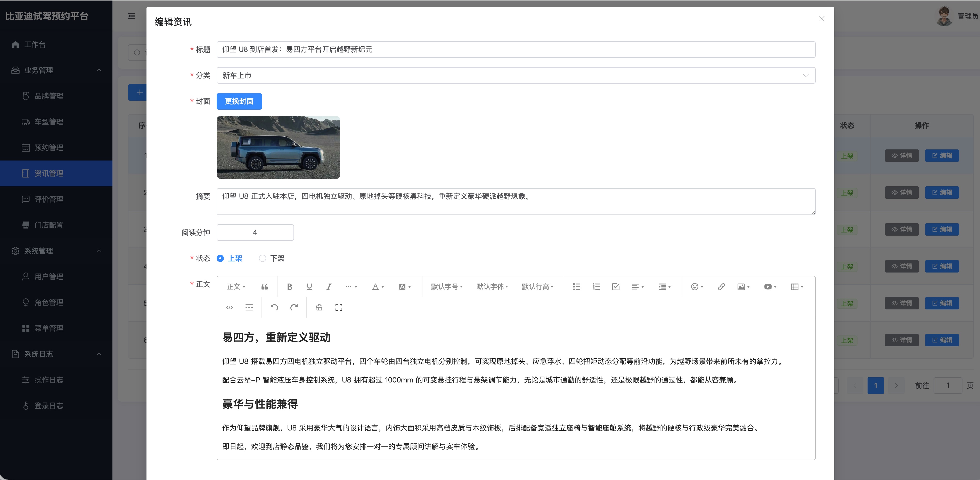Open the 默认行高 line height dropdown
This screenshot has height=480, width=980.
click(537, 287)
